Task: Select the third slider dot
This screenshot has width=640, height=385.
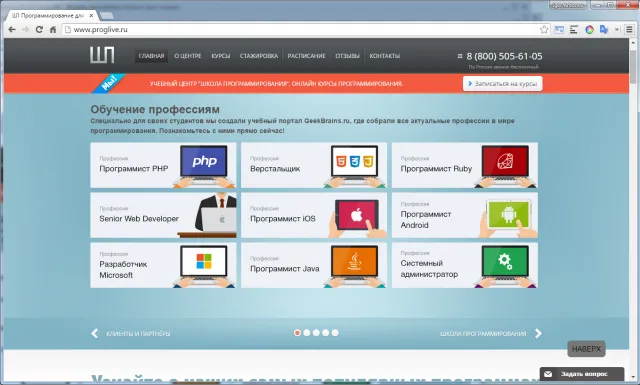Action: pyautogui.click(x=316, y=333)
